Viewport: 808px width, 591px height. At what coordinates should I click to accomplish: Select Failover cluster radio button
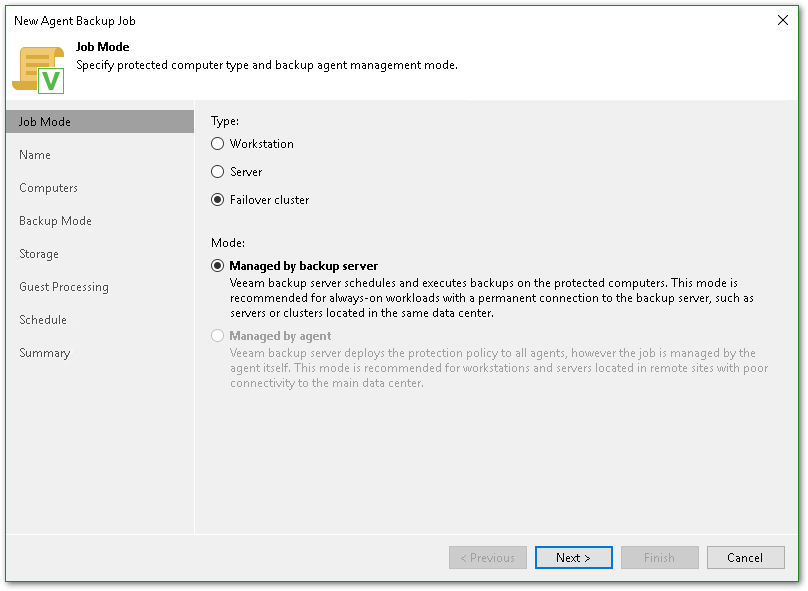coord(218,200)
